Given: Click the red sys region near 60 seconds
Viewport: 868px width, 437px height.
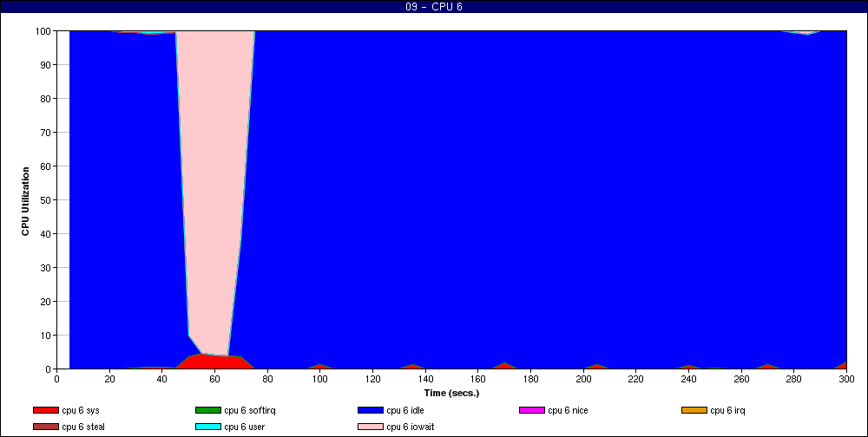Looking at the screenshot, I should coord(216,362).
